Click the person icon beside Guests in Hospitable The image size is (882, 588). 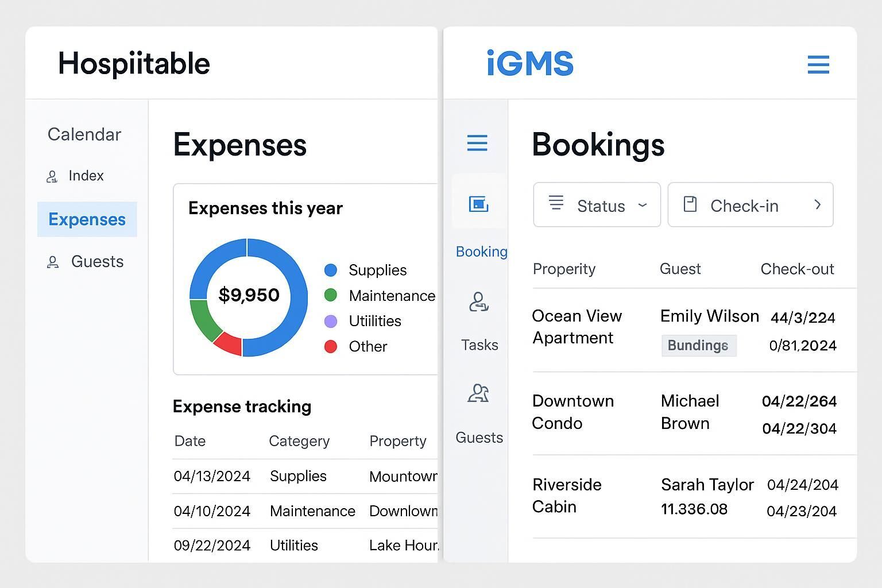tap(53, 262)
